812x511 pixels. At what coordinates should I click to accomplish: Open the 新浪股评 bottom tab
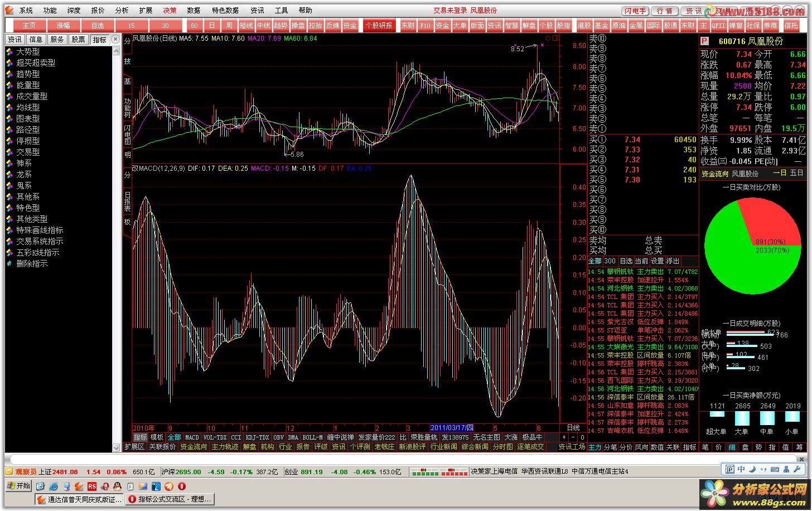(x=412, y=447)
